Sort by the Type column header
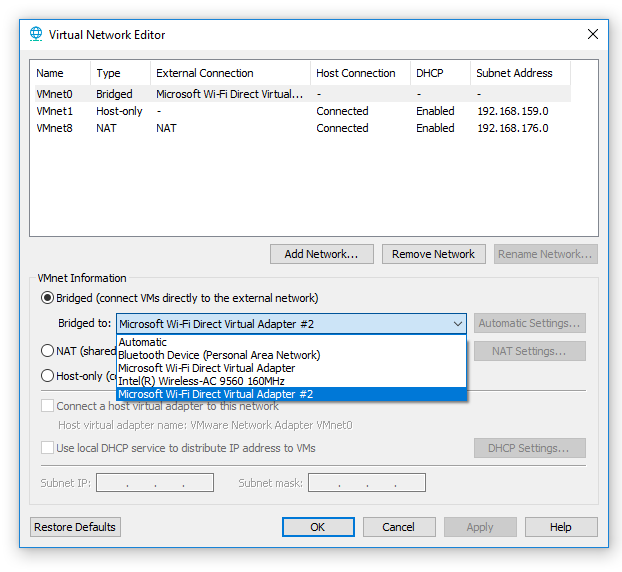 [121, 73]
